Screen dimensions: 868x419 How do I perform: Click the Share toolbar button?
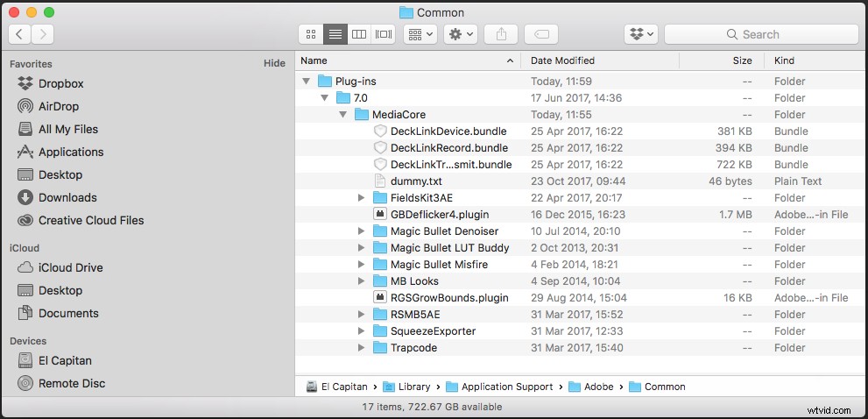click(x=501, y=34)
